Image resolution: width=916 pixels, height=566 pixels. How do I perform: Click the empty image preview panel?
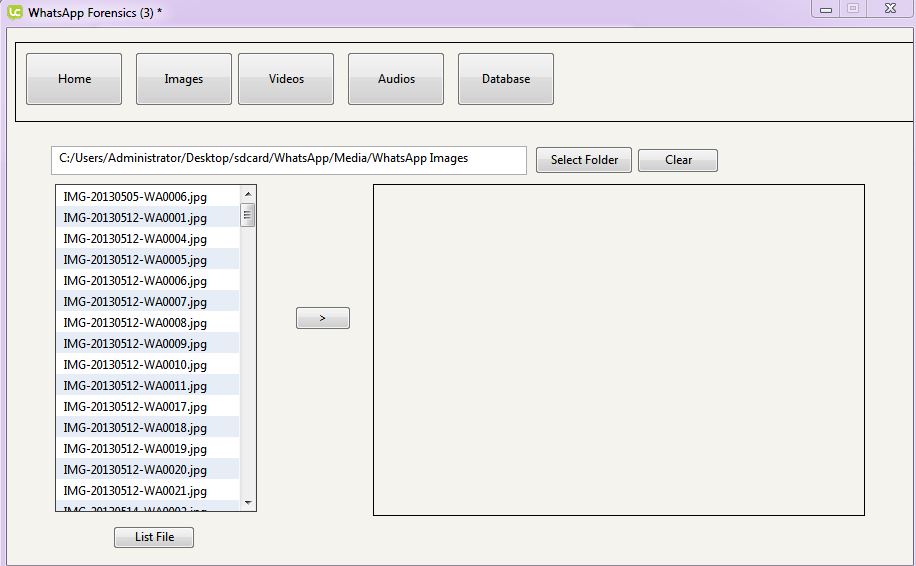tap(618, 350)
